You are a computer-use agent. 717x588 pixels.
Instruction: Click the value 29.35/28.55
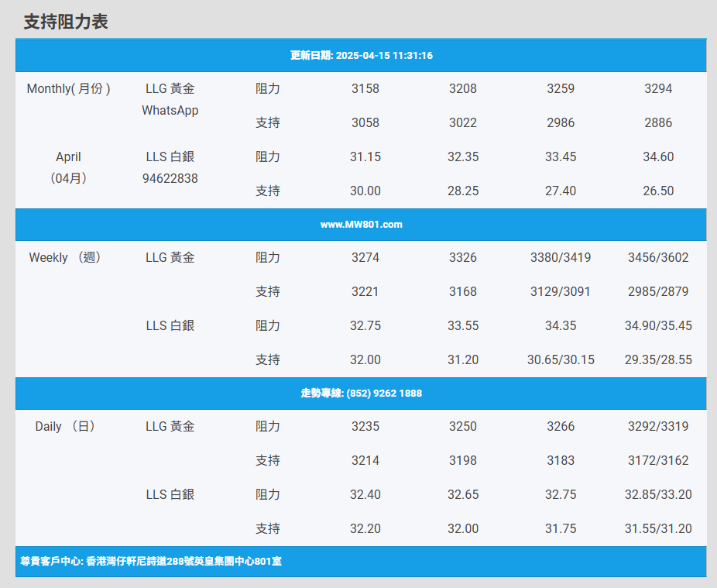(658, 359)
